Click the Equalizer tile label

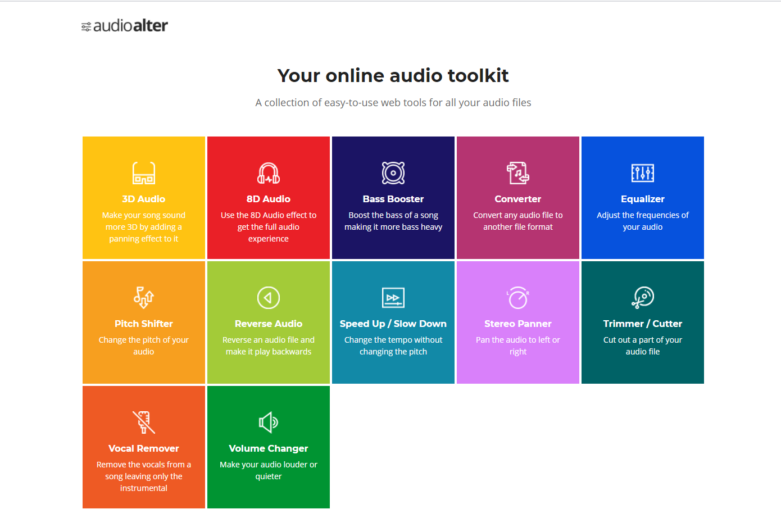642,199
